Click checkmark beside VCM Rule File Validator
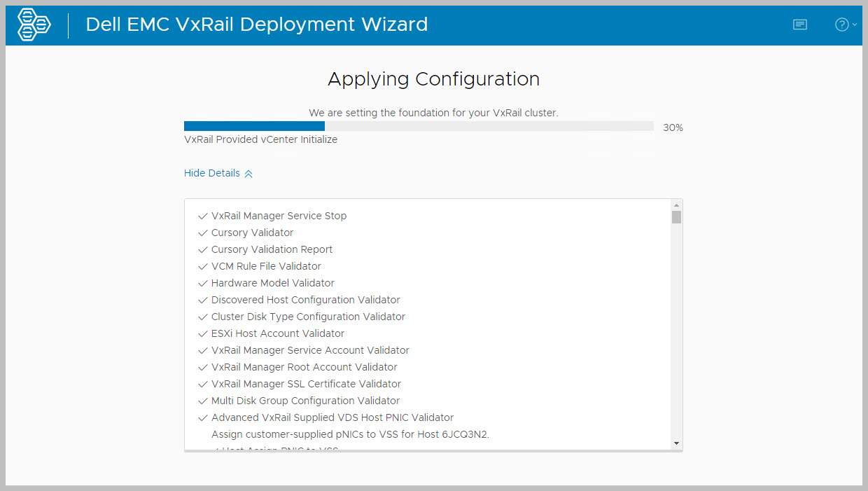The width and height of the screenshot is (868, 491). pos(202,267)
